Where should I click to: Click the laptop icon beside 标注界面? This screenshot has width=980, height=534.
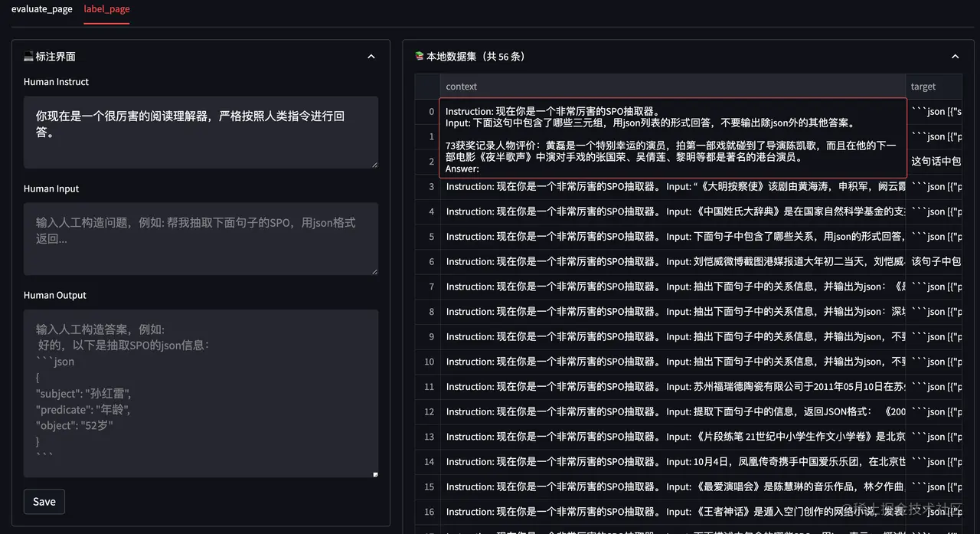29,57
